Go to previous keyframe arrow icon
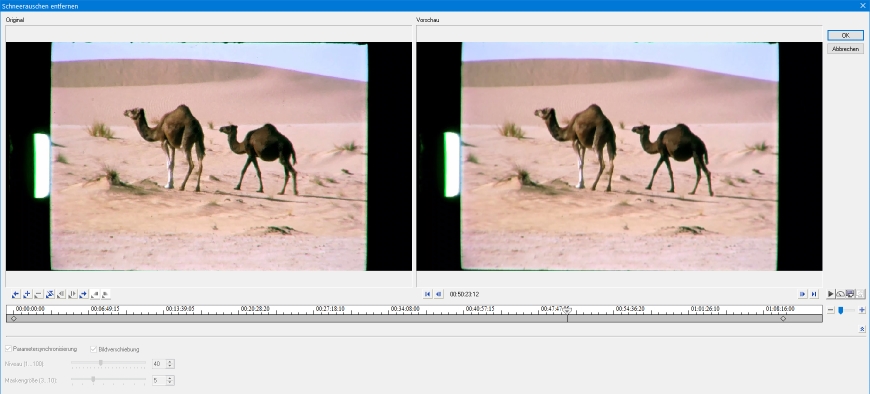 click(16, 294)
